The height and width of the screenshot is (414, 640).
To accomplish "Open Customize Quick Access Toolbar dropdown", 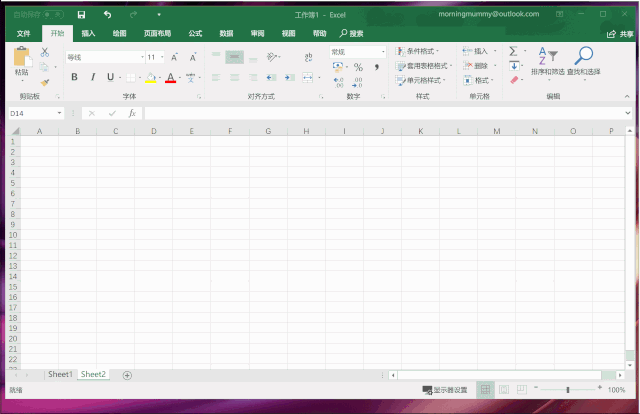I will tap(159, 15).
